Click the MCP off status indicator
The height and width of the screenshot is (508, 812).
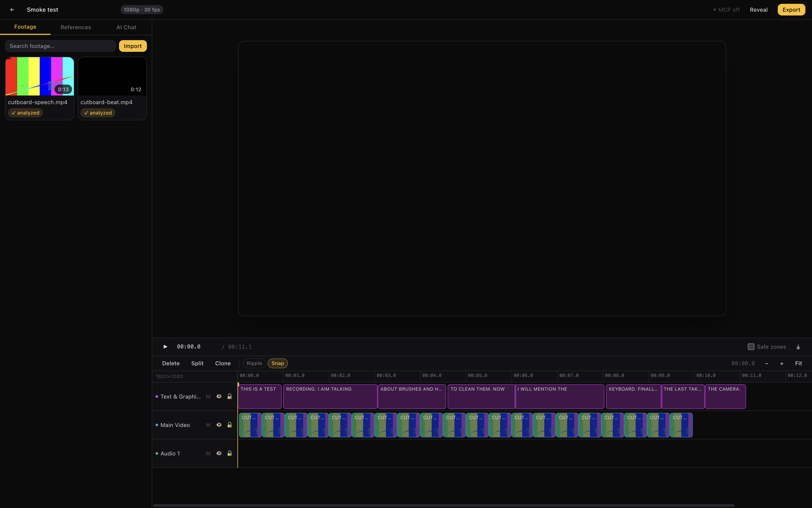pos(726,10)
